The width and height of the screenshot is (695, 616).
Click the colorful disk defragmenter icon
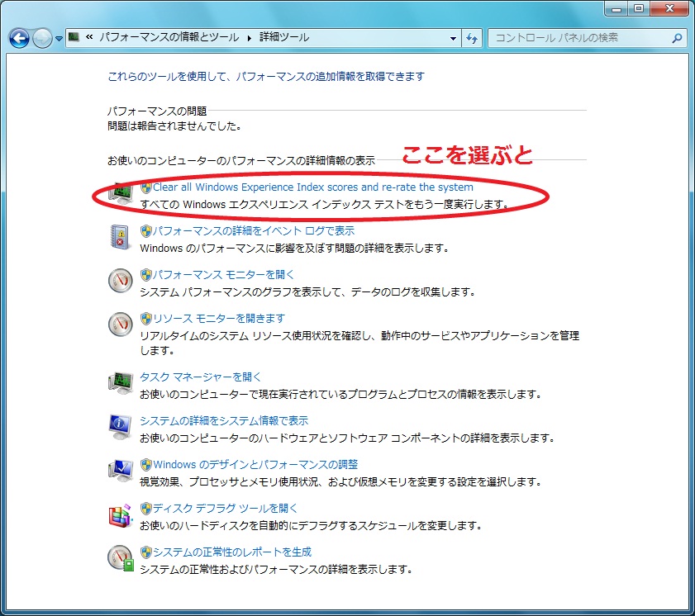click(x=121, y=515)
